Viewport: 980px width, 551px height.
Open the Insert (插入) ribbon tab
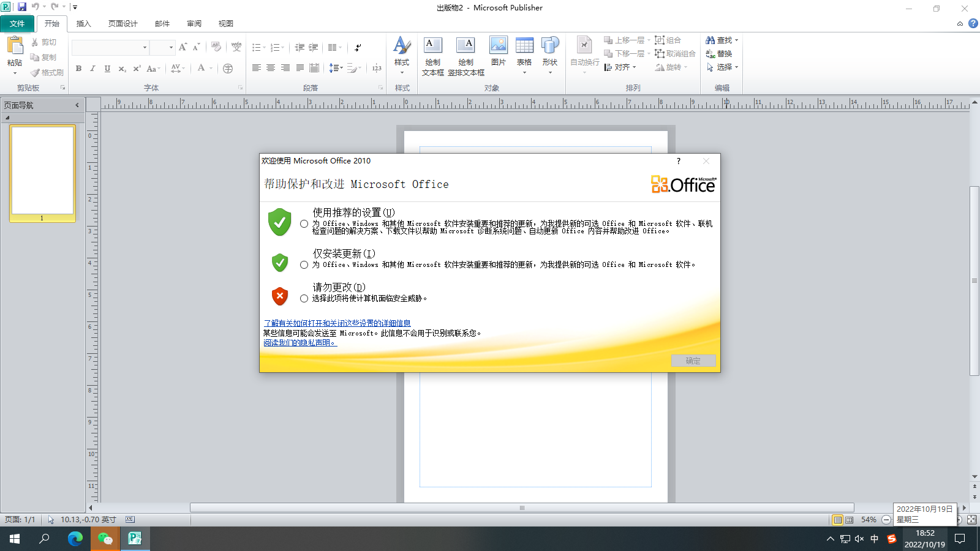pos(83,24)
